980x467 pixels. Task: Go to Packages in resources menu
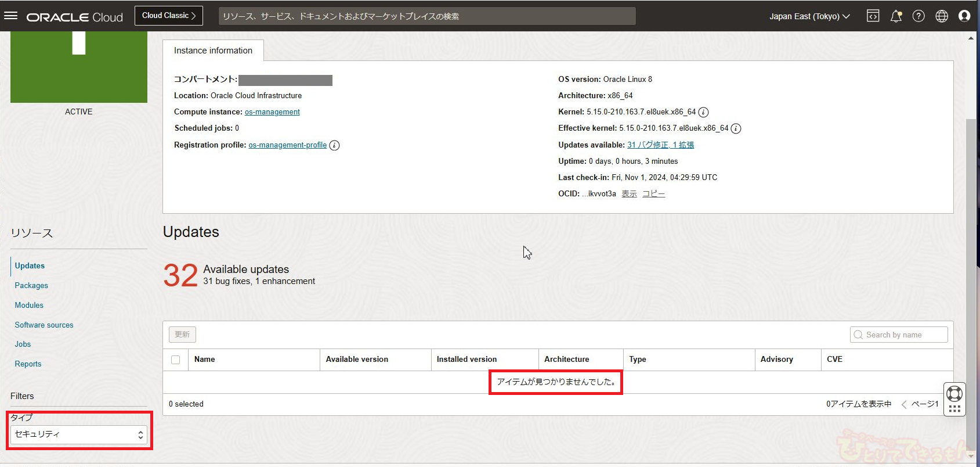click(x=31, y=286)
